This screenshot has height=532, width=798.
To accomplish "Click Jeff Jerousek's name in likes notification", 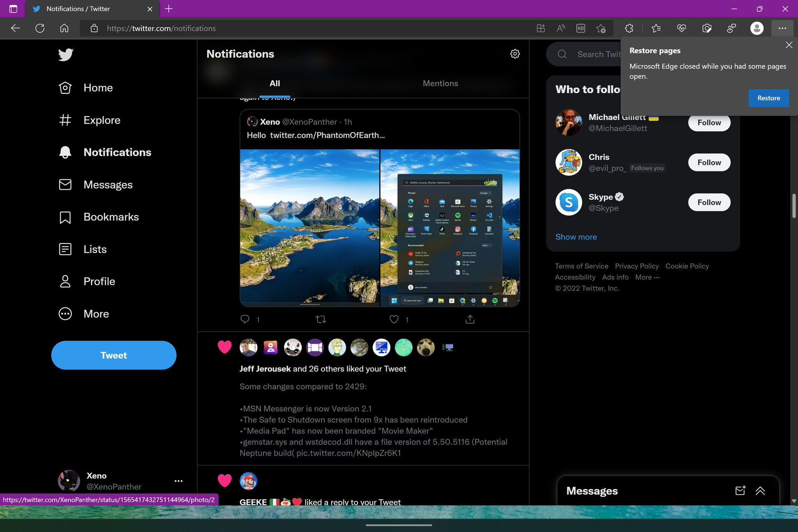I will [x=265, y=369].
